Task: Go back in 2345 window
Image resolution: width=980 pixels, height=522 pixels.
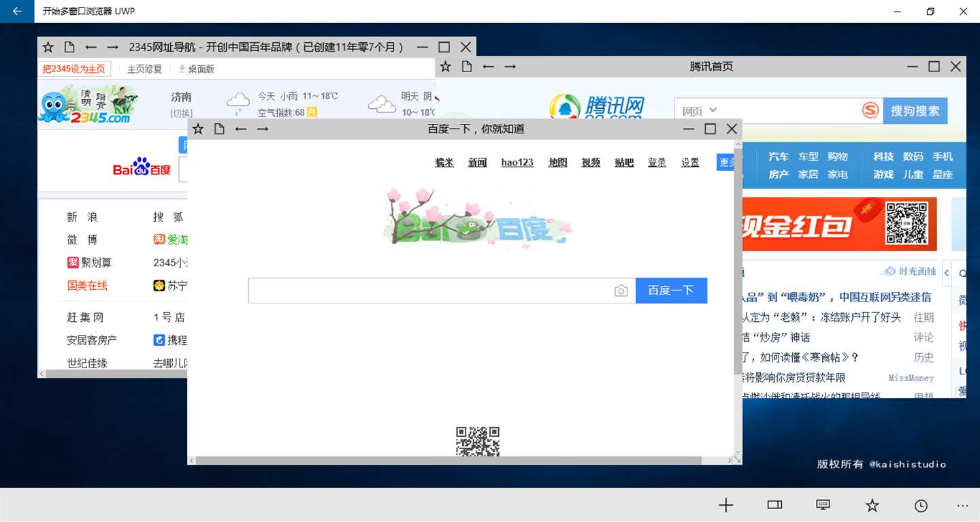Action: pos(91,47)
